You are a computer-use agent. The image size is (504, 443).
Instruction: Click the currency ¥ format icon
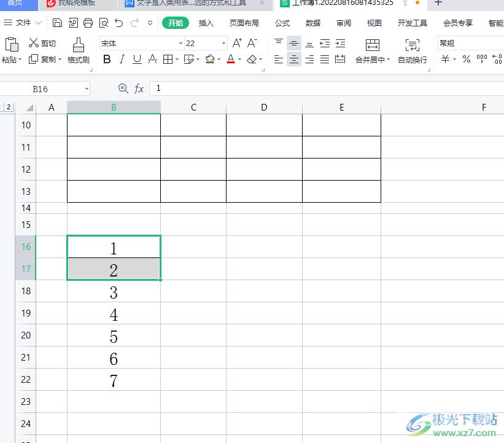pyautogui.click(x=445, y=59)
